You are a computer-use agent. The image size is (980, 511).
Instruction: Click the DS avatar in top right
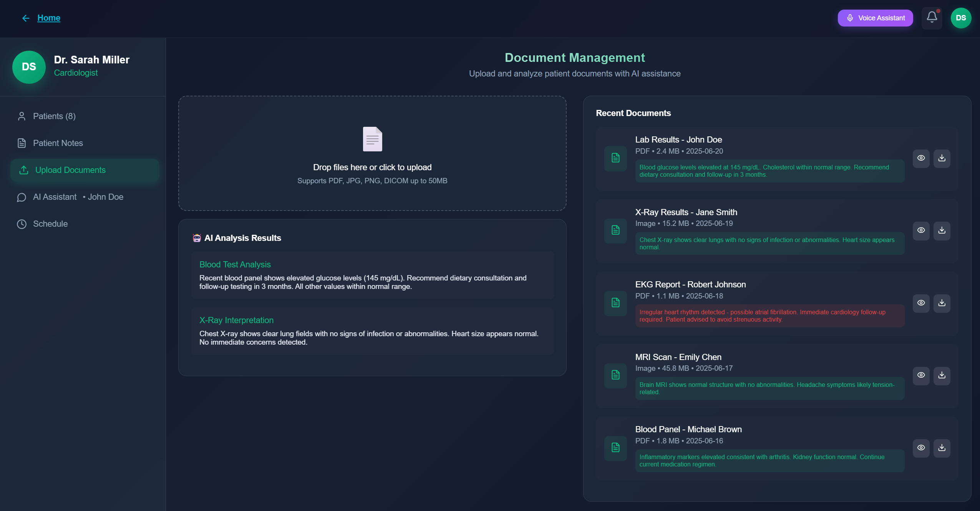pos(961,18)
